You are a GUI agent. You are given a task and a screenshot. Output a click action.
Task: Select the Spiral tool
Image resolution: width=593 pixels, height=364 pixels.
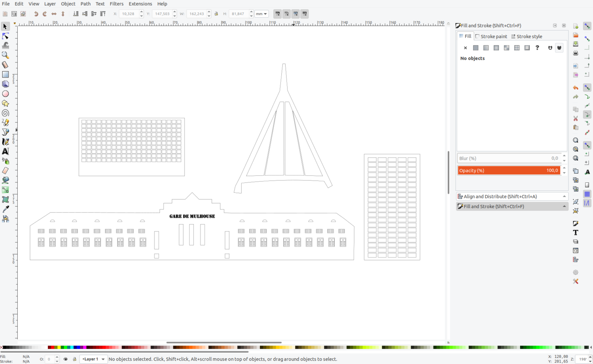tap(5, 113)
